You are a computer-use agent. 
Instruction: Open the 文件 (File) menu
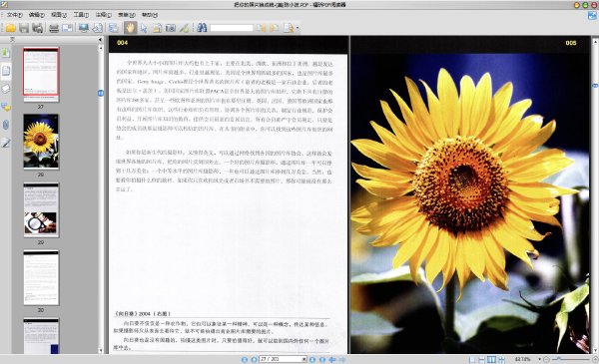click(15, 15)
